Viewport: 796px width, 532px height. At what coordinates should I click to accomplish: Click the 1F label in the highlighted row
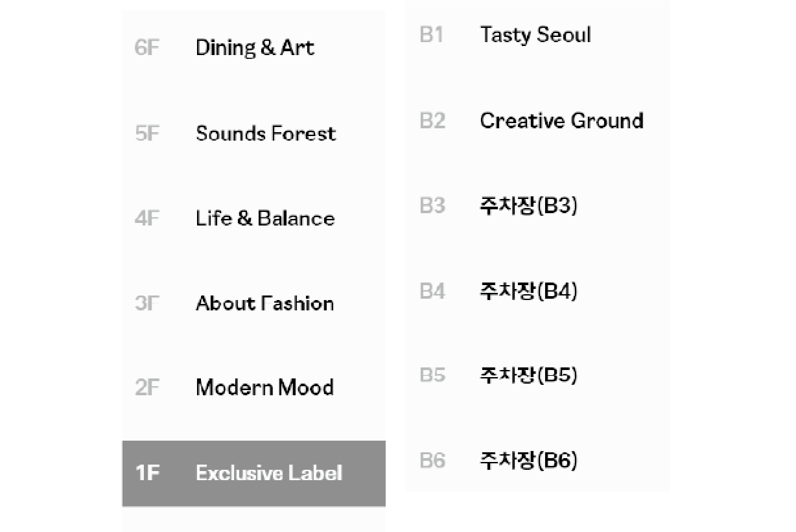(x=147, y=474)
